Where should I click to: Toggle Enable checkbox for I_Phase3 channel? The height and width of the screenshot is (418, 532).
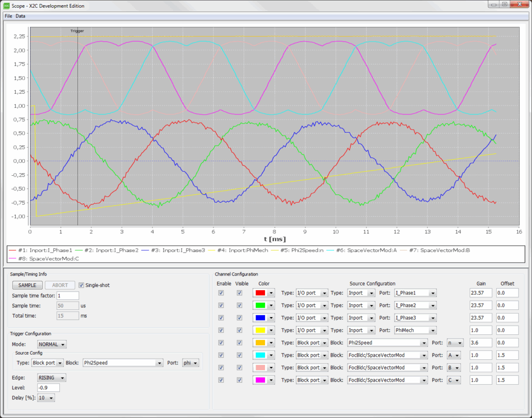(221, 318)
